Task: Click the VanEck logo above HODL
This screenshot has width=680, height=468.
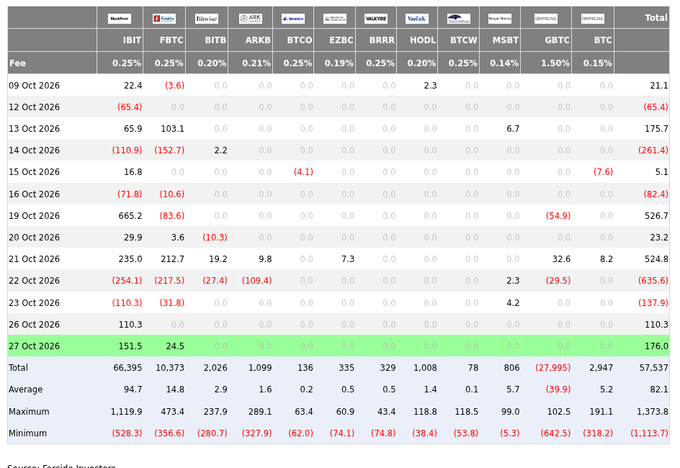Action: coord(417,19)
